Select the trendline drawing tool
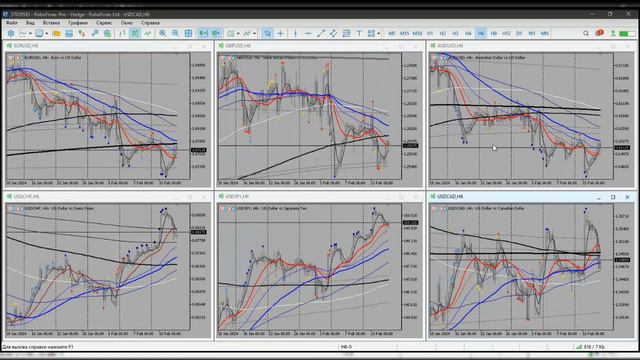Viewport: 640px width, 360px height. (321, 33)
